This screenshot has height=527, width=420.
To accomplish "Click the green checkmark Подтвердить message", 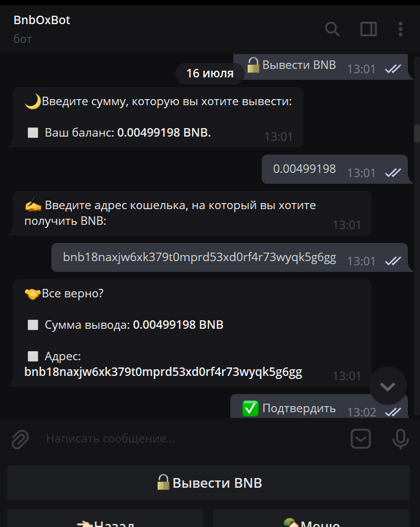I will 319,407.
